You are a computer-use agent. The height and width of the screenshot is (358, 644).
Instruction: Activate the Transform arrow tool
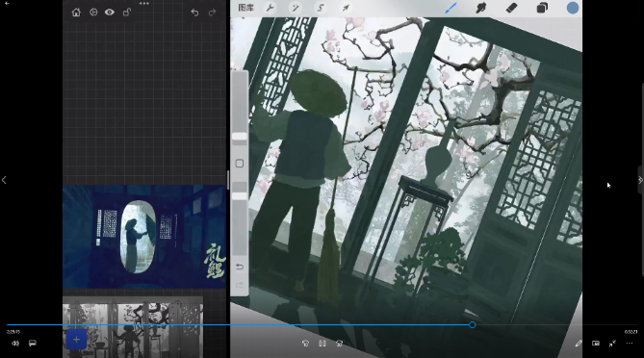coord(346,8)
